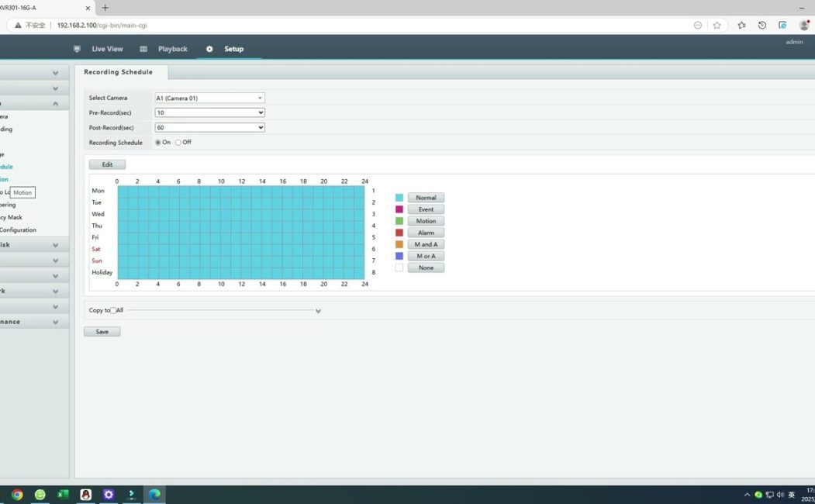Open the Select Camera dropdown
Viewport: 815px width, 504px height.
[x=209, y=98]
